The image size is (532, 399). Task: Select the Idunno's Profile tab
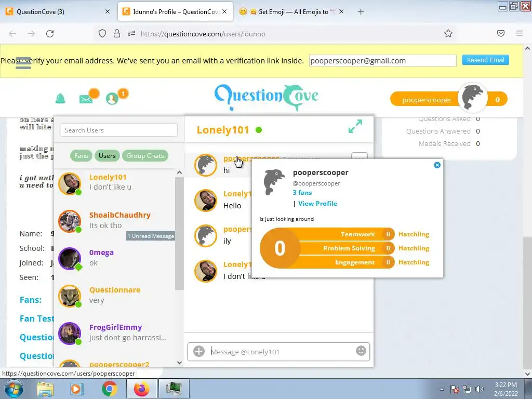175,12
